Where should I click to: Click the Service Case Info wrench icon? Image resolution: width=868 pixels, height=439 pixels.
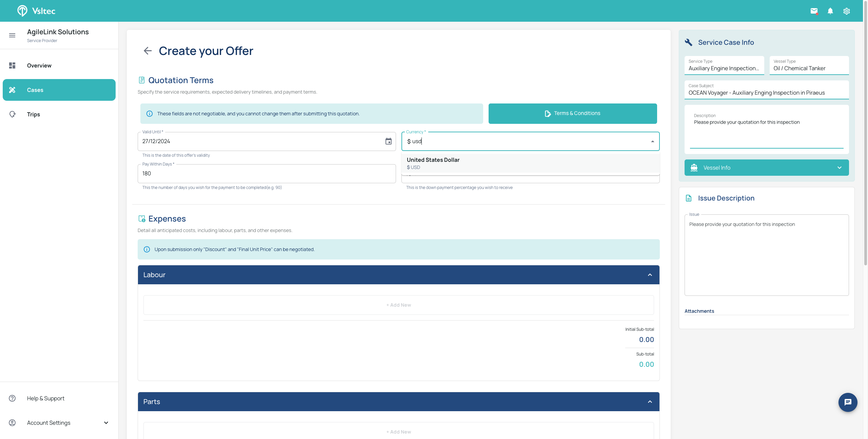point(689,42)
